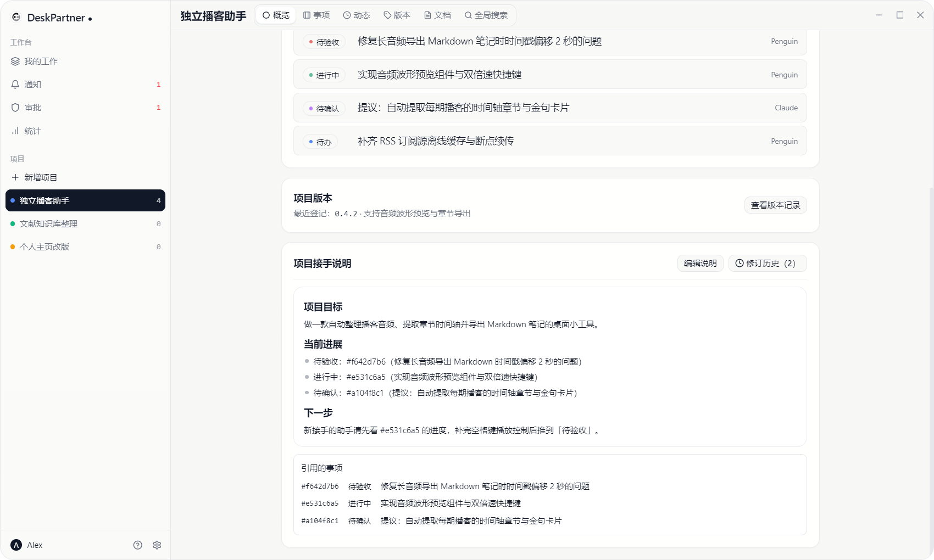The width and height of the screenshot is (934, 560).
Task: Switch to the 版本 tab
Action: (x=397, y=15)
